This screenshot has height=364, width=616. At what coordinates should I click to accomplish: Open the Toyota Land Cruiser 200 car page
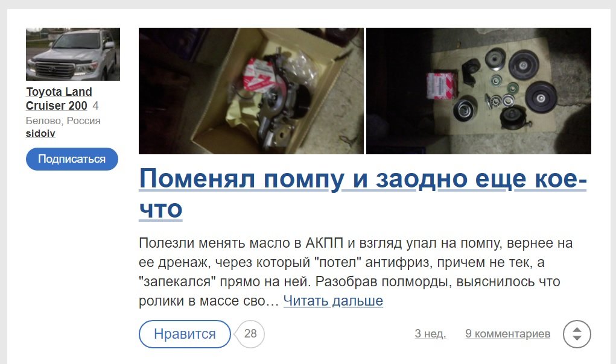click(59, 98)
